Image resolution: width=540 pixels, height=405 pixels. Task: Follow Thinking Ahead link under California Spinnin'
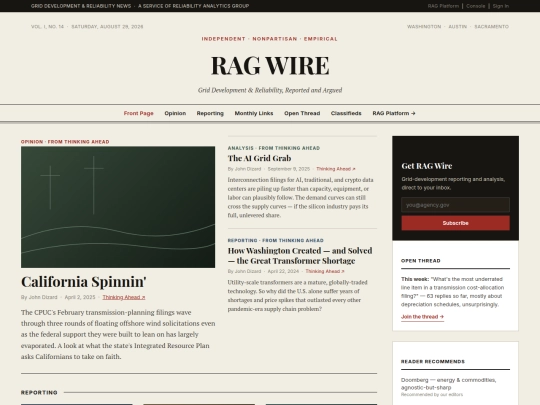124,297
